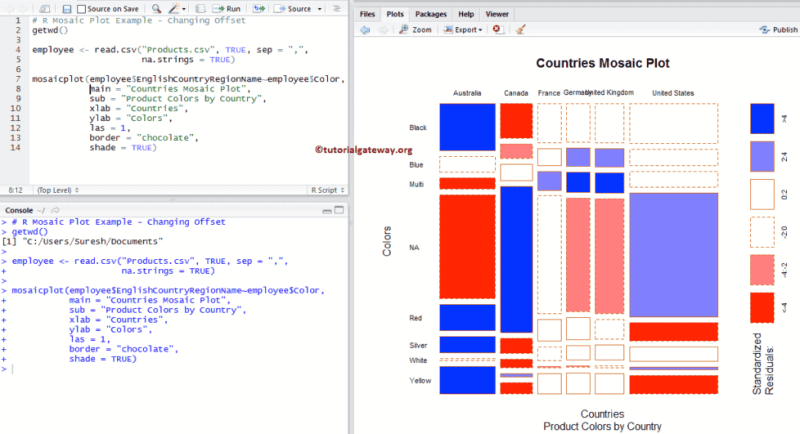Screen dimensions: 800x434
Task: Remove the current plot
Action: point(497,30)
